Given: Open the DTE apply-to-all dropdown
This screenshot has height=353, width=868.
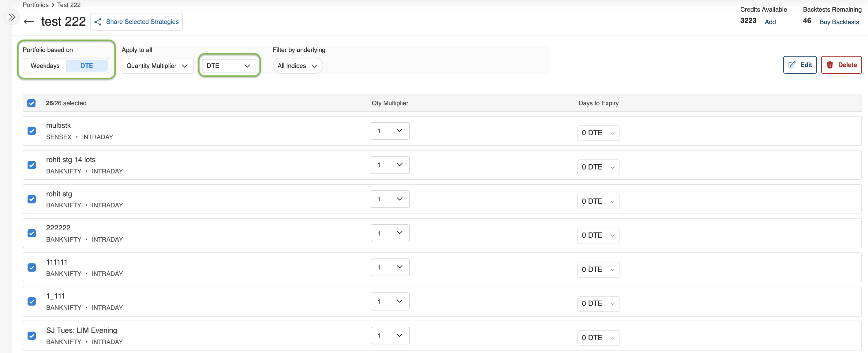Looking at the screenshot, I should pyautogui.click(x=228, y=66).
